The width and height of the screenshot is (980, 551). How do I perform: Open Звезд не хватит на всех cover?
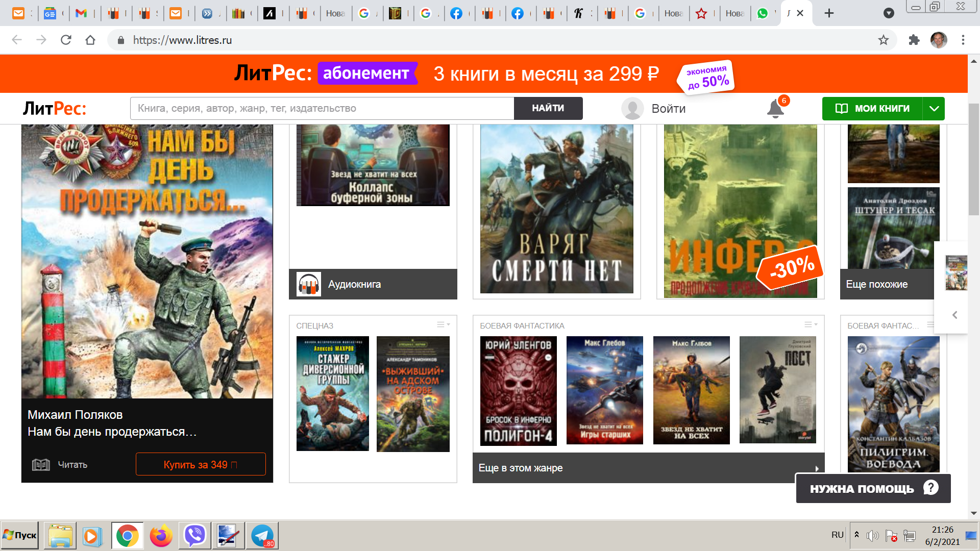(x=691, y=390)
